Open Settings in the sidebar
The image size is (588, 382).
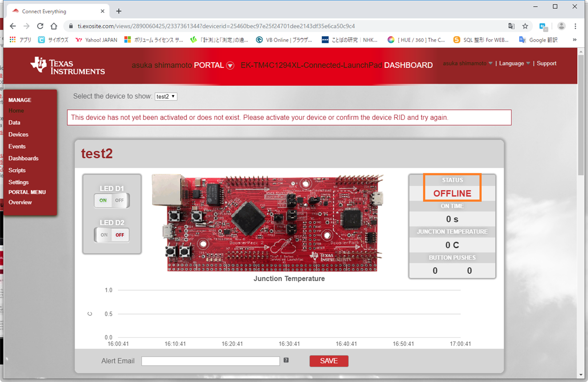(x=19, y=182)
